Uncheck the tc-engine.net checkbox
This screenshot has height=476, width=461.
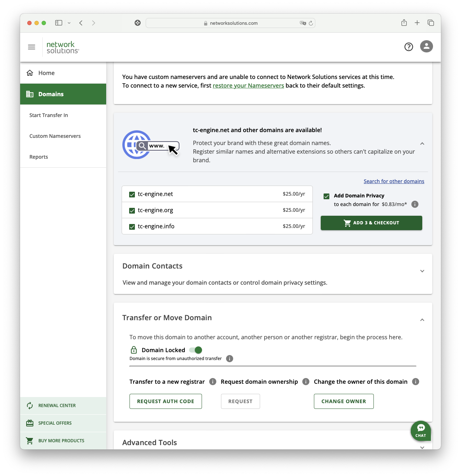pos(132,194)
